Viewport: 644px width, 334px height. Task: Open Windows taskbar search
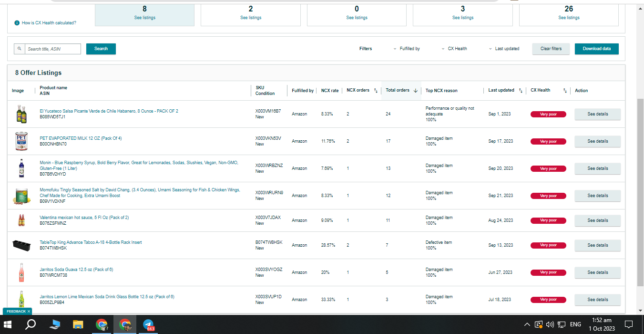tap(31, 324)
